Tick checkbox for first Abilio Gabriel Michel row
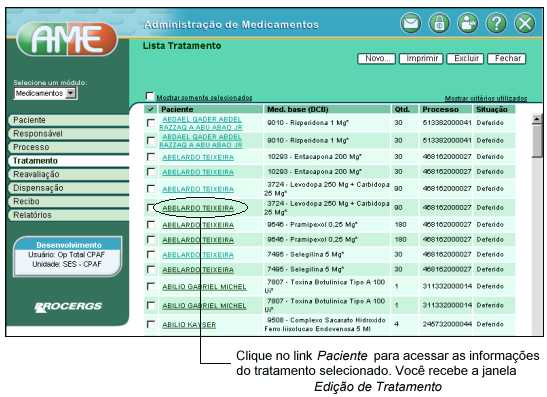 pyautogui.click(x=151, y=286)
